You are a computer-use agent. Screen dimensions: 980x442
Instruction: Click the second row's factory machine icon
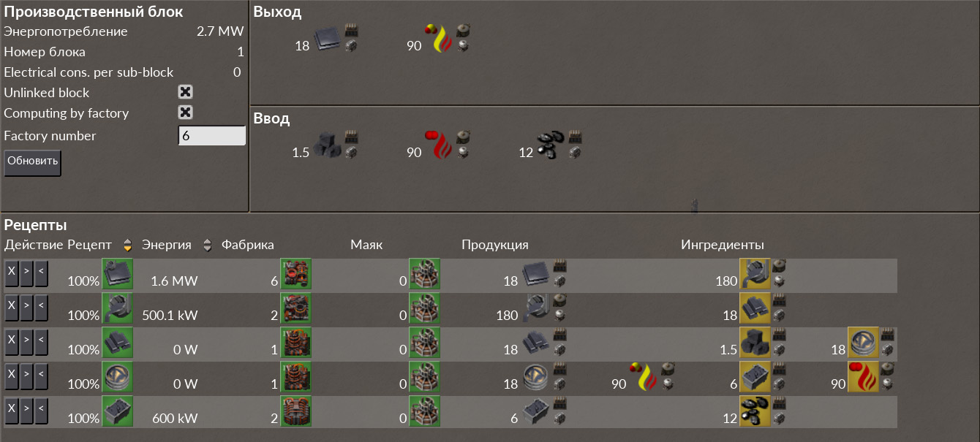[296, 308]
